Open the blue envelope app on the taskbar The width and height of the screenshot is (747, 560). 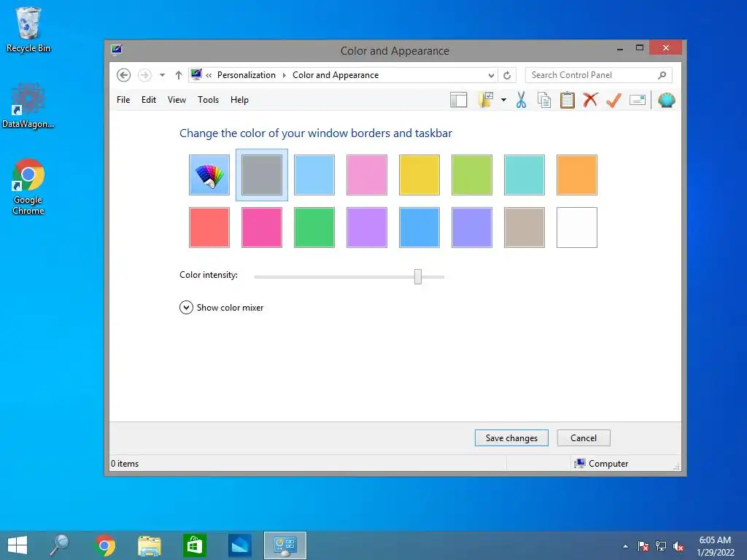click(x=239, y=545)
